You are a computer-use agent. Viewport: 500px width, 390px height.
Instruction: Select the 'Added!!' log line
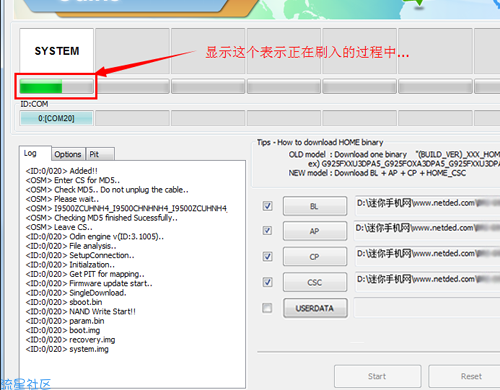pyautogui.click(x=62, y=171)
